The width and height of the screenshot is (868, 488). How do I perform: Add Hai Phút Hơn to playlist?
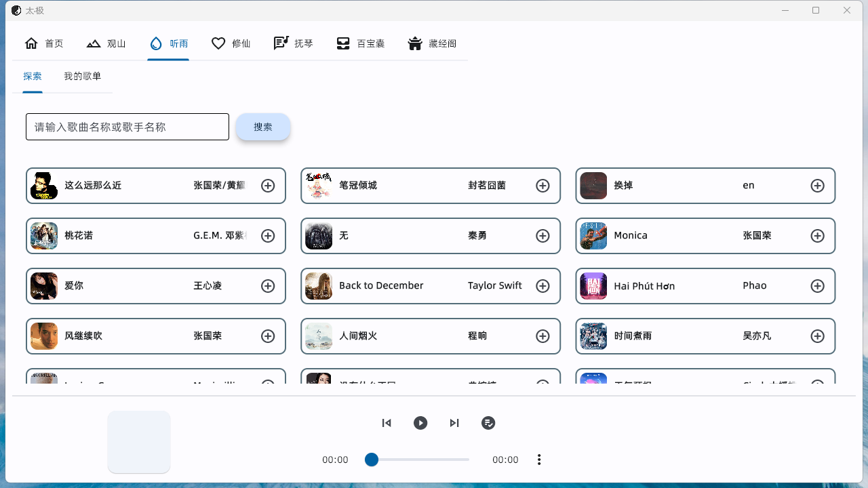point(818,286)
